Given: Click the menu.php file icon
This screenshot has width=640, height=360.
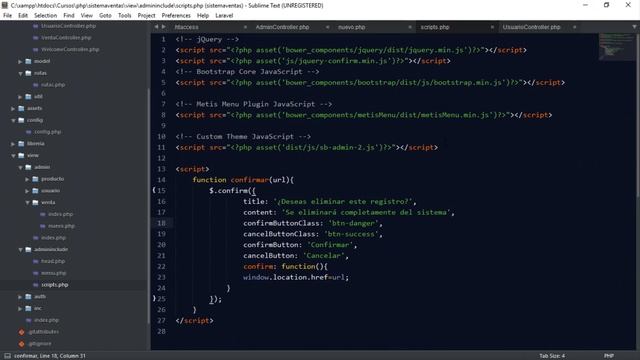Looking at the screenshot, I should [36, 273].
